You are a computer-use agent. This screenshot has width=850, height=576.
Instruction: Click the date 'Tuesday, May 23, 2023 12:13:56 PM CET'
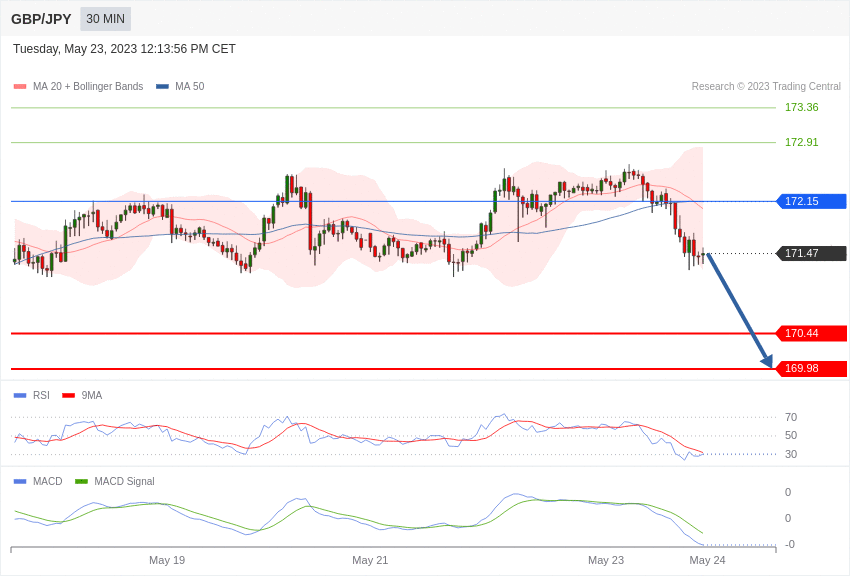click(x=124, y=49)
